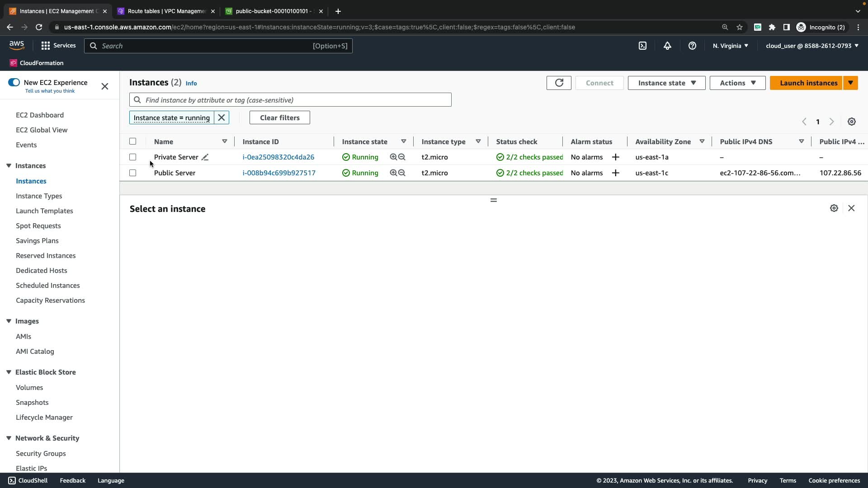Viewport: 868px width, 488px height.
Task: Click the Clear filters button
Action: coord(279,117)
